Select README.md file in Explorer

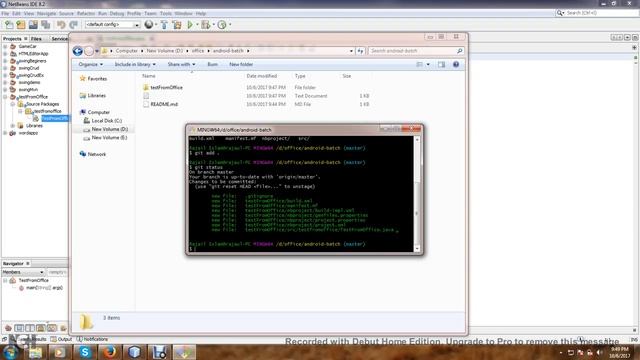164,104
